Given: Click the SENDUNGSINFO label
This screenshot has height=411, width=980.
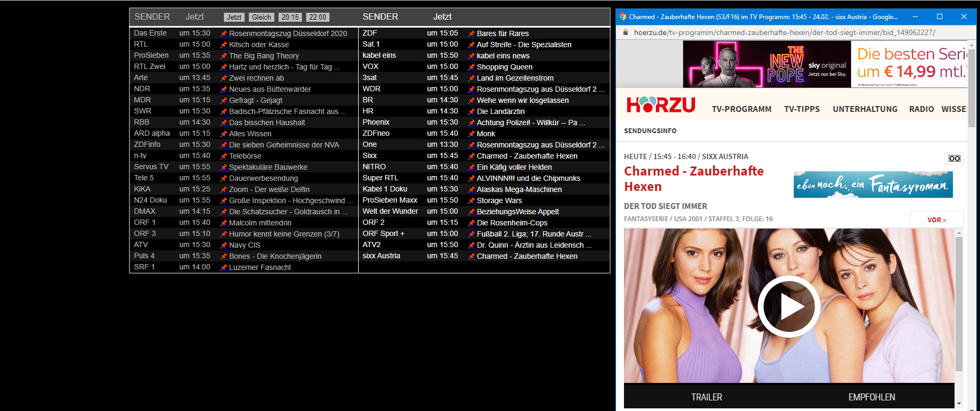Looking at the screenshot, I should (650, 130).
